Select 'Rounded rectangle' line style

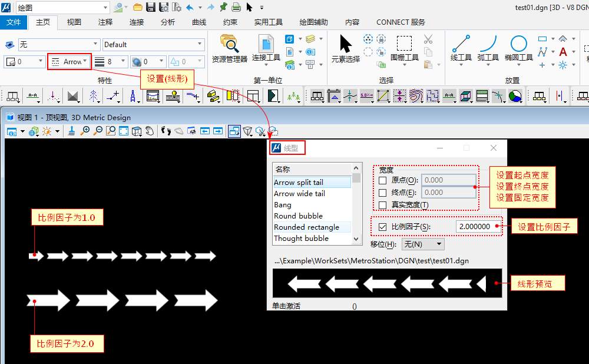312,227
